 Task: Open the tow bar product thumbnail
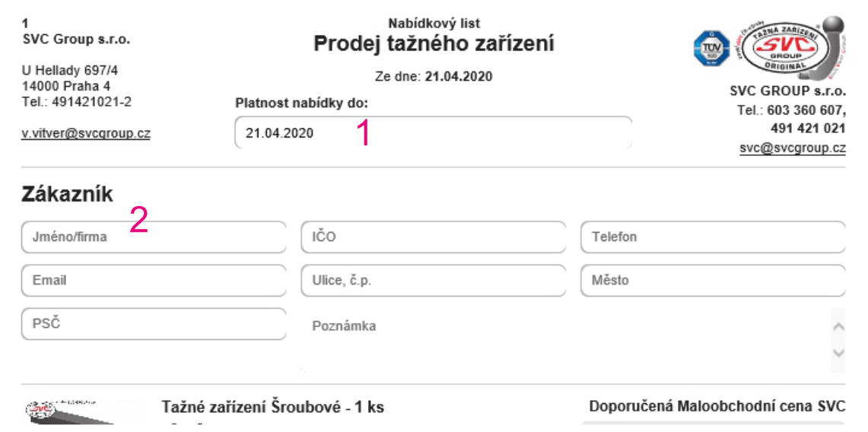pos(84,411)
